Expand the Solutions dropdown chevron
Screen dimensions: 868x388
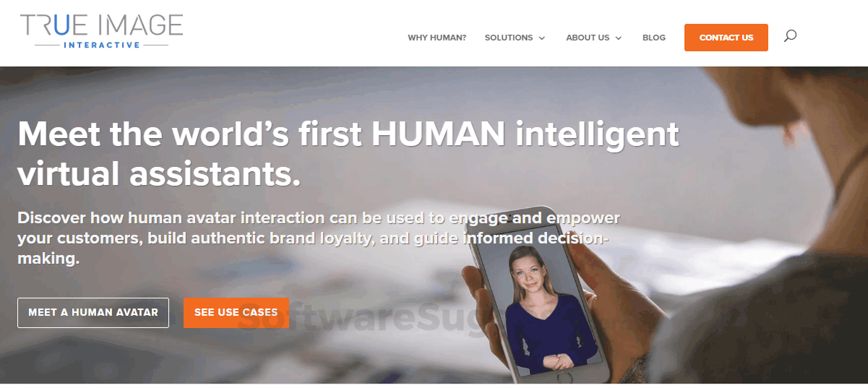[542, 38]
